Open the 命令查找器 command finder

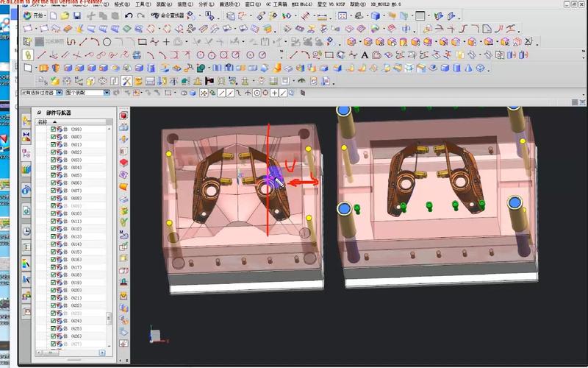click(x=168, y=15)
